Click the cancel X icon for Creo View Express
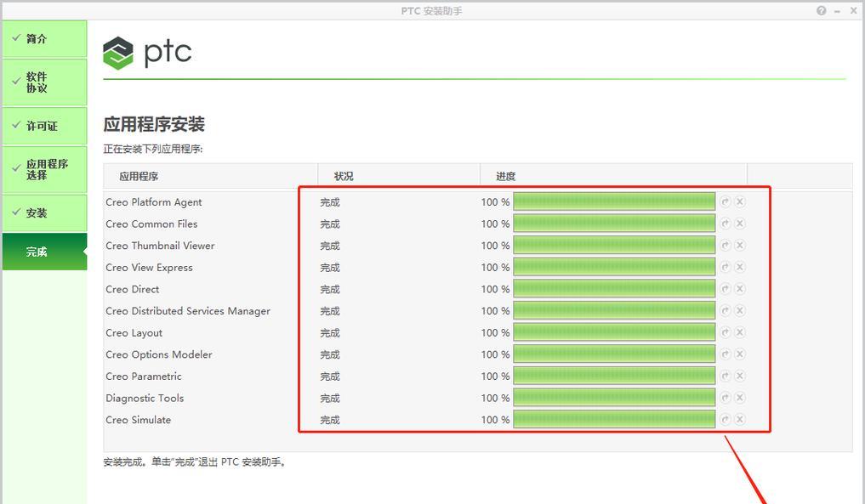 [x=740, y=267]
